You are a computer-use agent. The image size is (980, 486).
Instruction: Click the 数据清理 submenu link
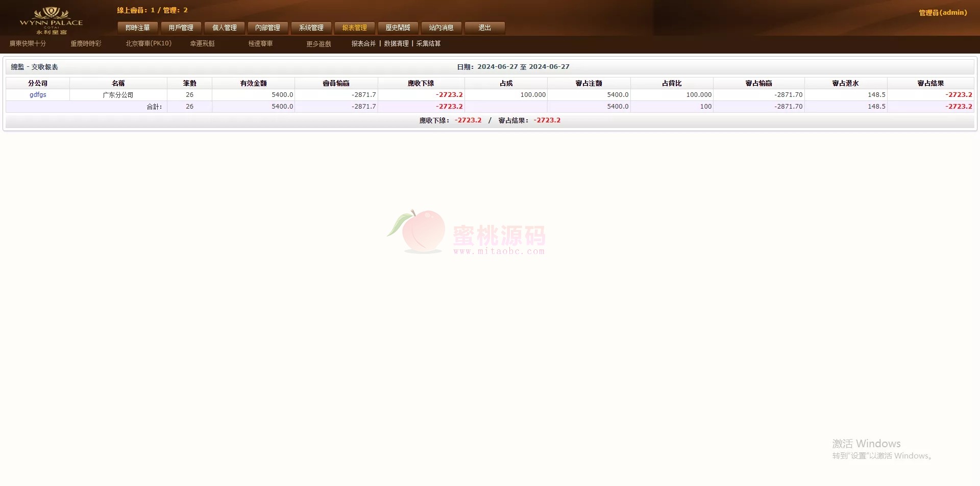pos(396,44)
